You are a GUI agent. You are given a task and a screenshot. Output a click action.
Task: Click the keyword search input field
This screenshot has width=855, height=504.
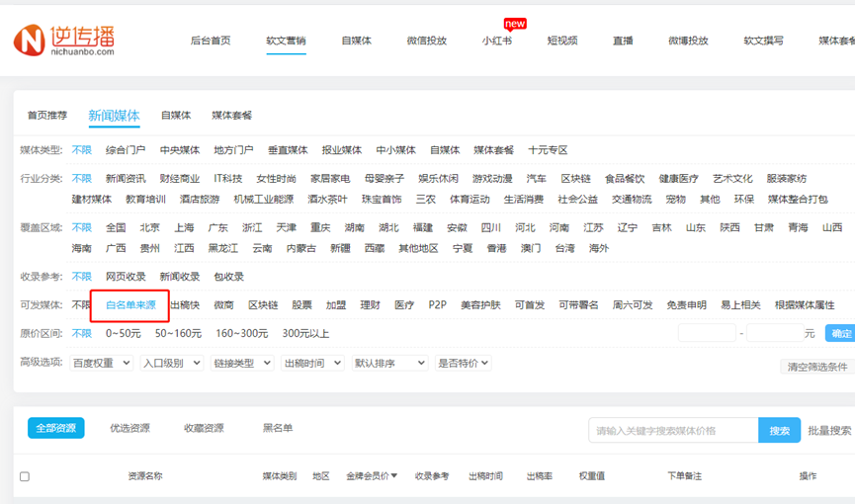point(673,431)
